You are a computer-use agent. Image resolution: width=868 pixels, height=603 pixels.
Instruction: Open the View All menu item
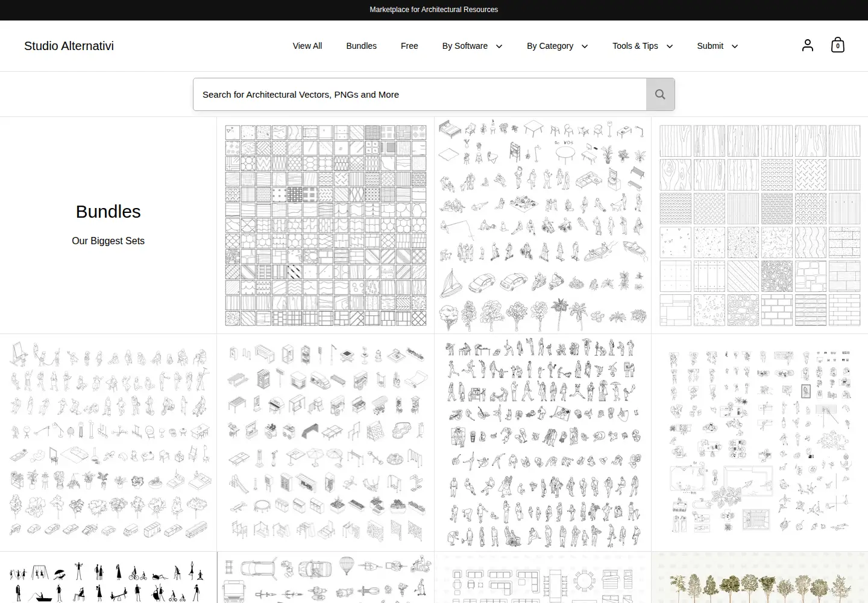click(307, 46)
